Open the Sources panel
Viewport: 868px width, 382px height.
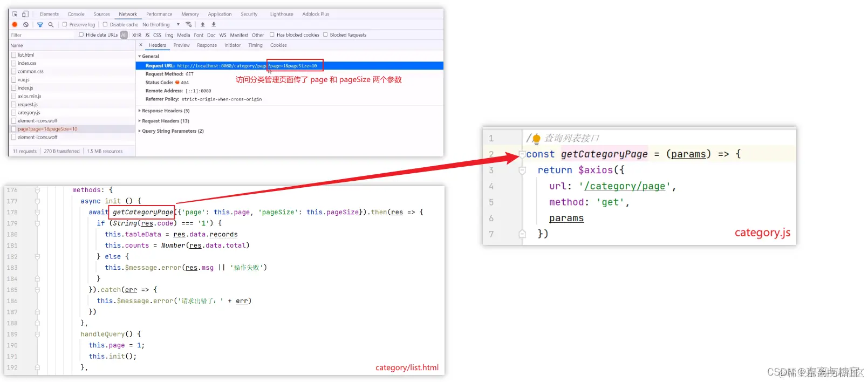click(101, 14)
